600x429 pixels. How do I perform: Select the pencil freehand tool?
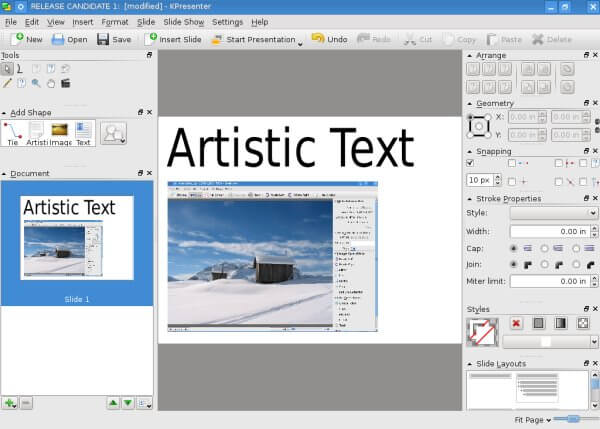(8, 83)
